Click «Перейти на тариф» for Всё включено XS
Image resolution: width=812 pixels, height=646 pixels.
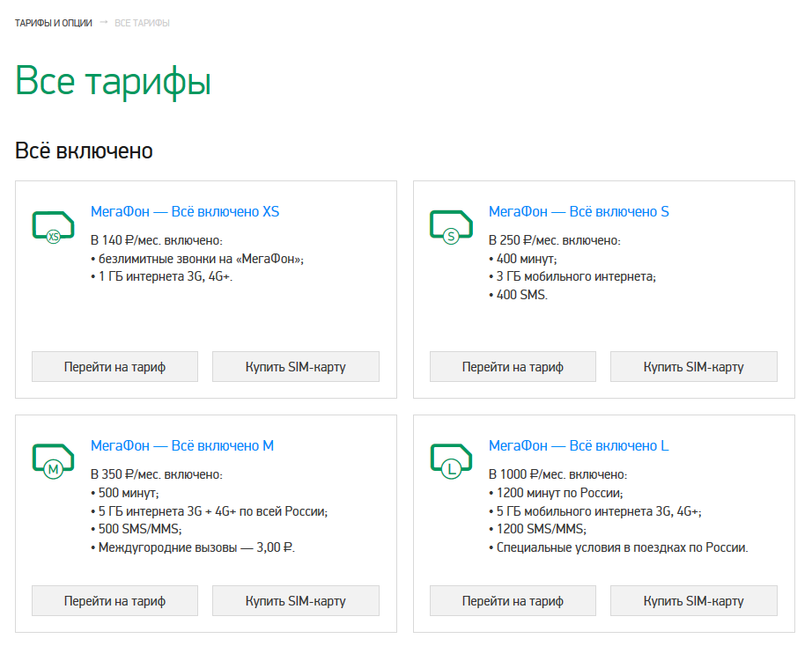(114, 366)
